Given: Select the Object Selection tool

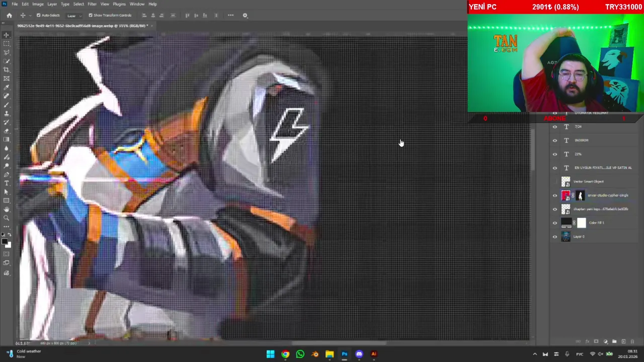Looking at the screenshot, I should click(7, 61).
